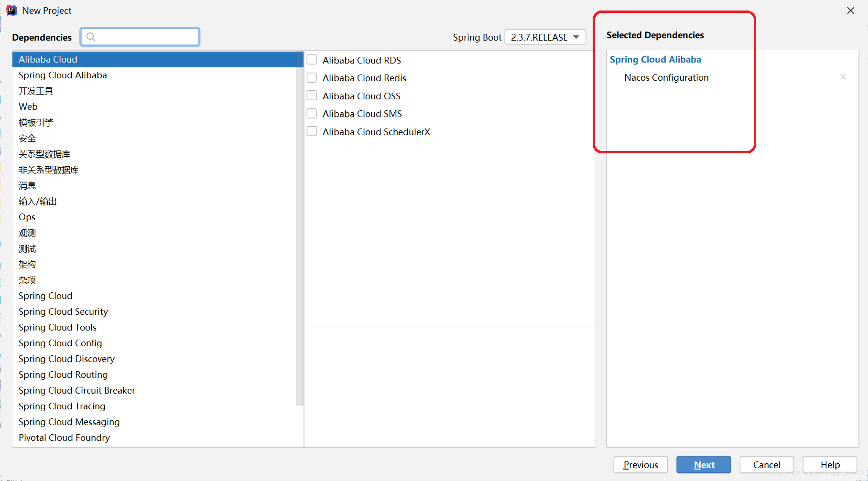Select the 观测 category
868x481 pixels.
pos(154,233)
